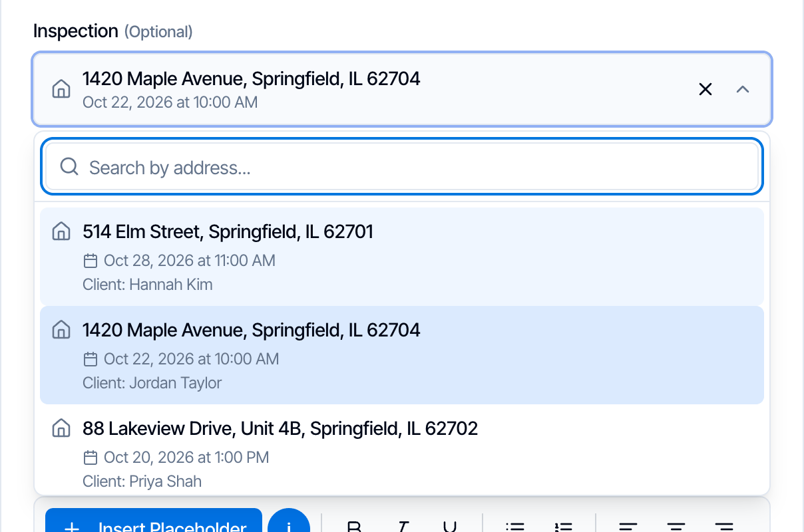
Task: Toggle italic formatting
Action: (x=403, y=527)
